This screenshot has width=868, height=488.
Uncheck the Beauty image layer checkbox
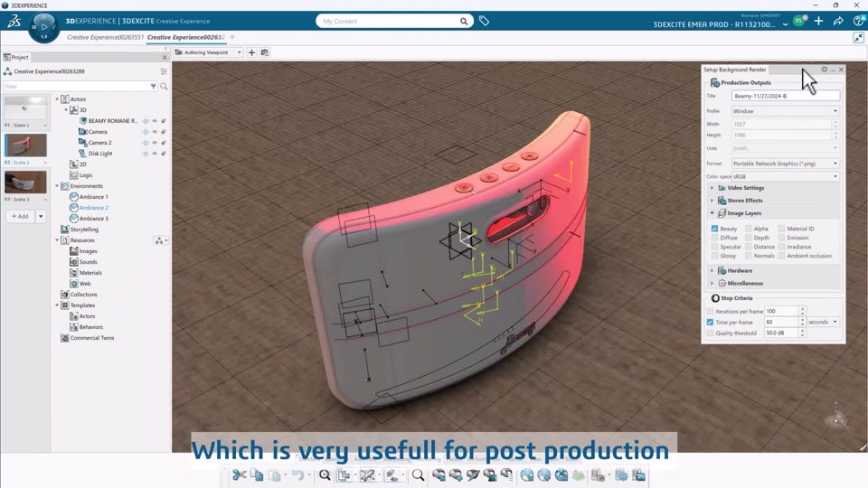(714, 229)
